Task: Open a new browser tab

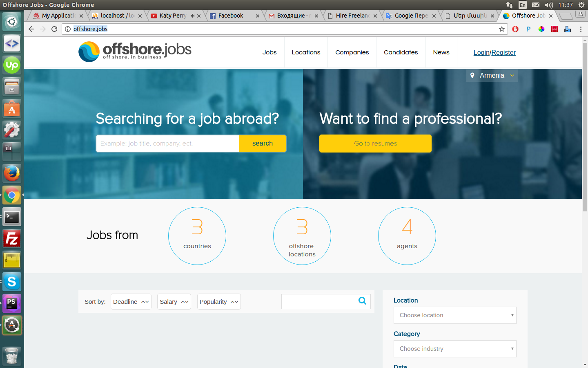Action: pyautogui.click(x=566, y=16)
